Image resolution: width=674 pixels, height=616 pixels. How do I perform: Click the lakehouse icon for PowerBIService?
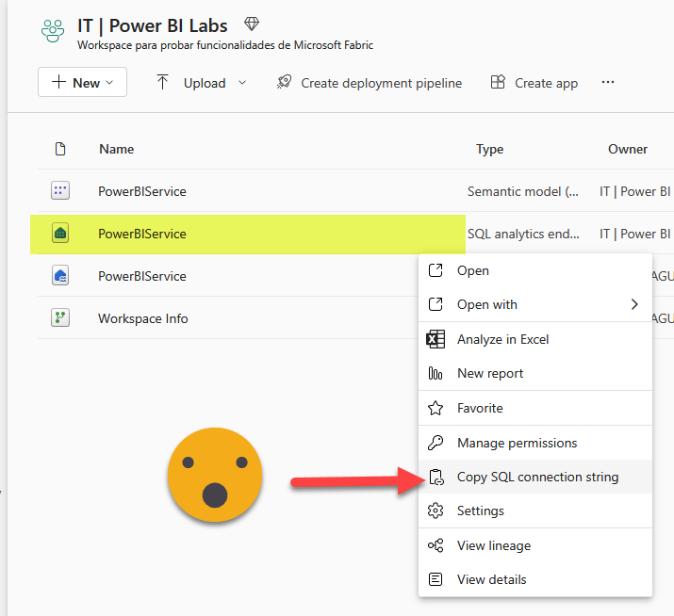pyautogui.click(x=60, y=276)
